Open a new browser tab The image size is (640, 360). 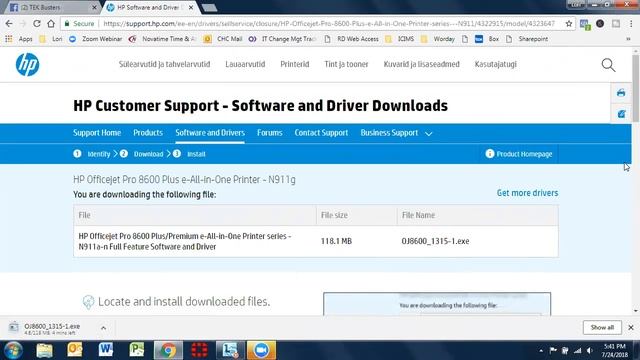tap(209, 7)
